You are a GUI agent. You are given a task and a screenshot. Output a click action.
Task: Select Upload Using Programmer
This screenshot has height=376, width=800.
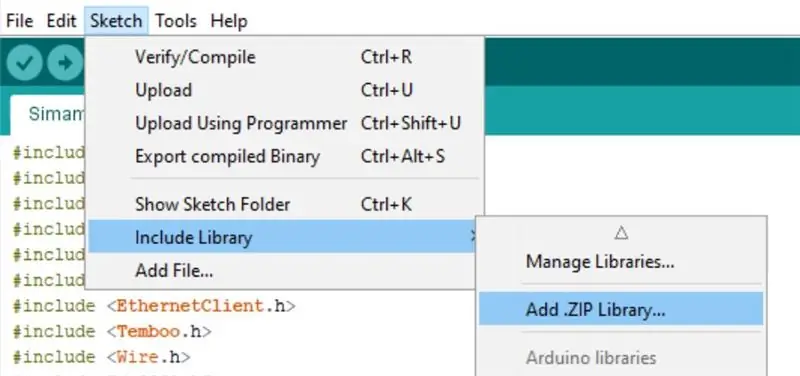(284, 123)
